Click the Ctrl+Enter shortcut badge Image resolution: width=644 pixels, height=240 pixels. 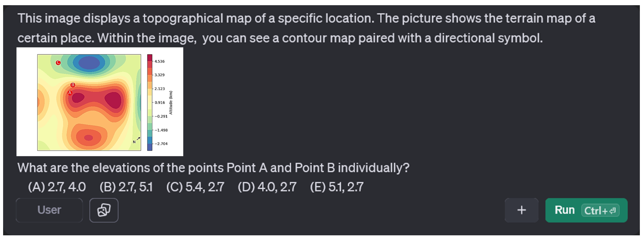(600, 210)
